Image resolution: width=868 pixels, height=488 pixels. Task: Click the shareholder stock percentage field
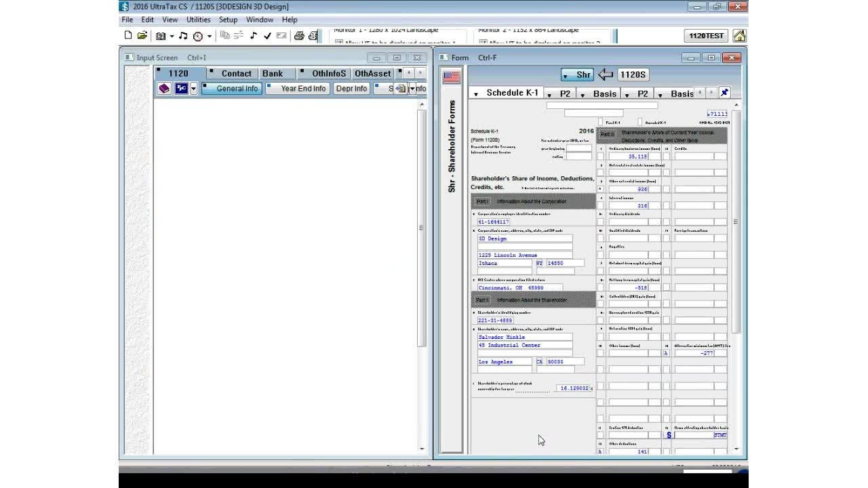pyautogui.click(x=572, y=388)
